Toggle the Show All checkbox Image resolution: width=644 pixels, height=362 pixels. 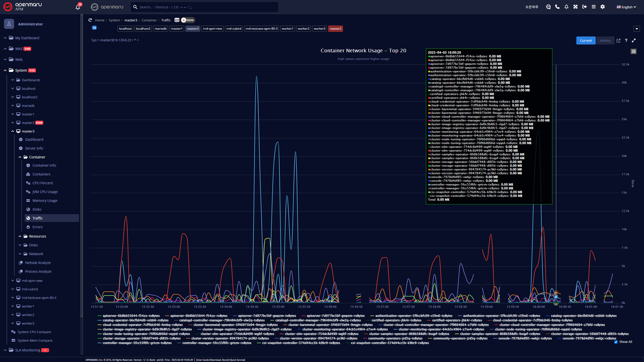[616, 342]
